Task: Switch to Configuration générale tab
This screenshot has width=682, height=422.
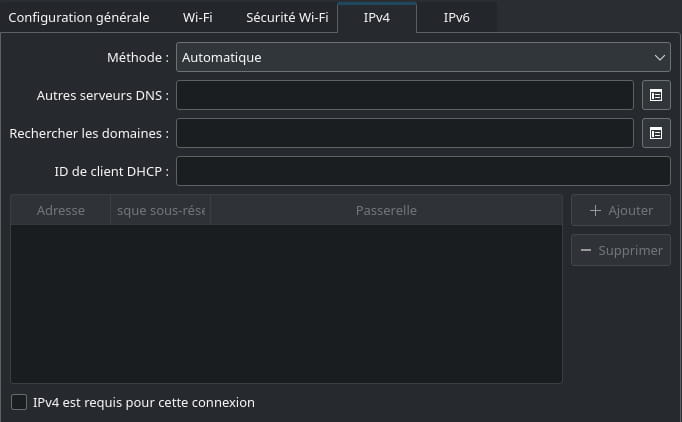Action: pos(79,18)
